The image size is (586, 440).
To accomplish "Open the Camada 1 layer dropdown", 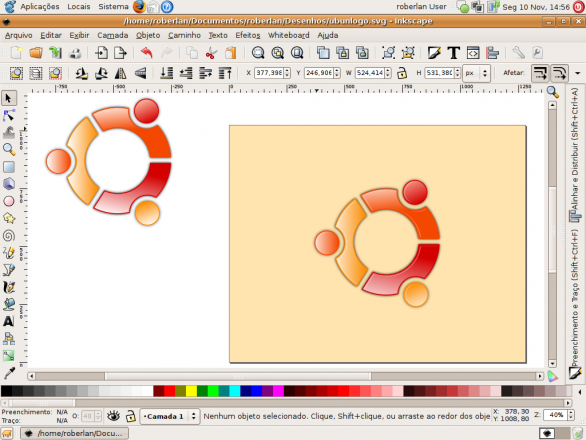I will pyautogui.click(x=169, y=416).
